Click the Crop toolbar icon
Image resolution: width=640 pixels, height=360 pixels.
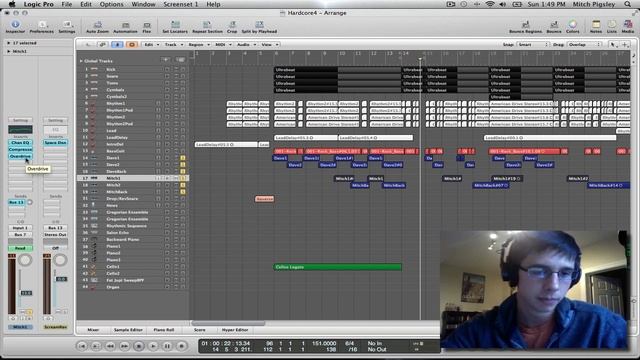pyautogui.click(x=232, y=24)
